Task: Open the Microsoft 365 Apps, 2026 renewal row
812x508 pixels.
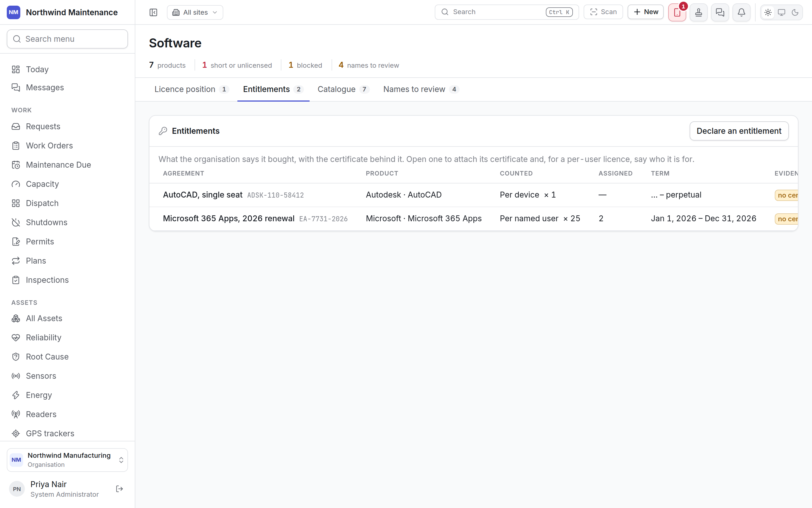Action: click(x=473, y=218)
